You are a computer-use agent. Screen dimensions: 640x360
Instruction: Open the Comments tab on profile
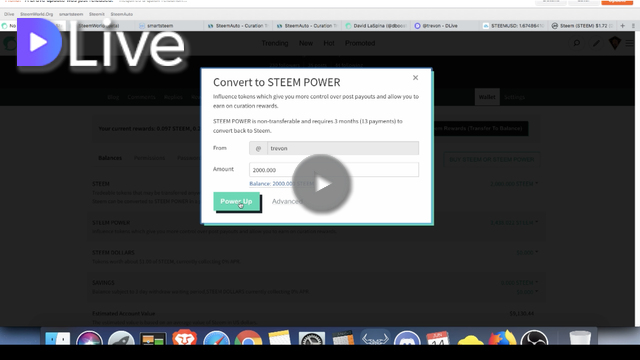(x=141, y=97)
